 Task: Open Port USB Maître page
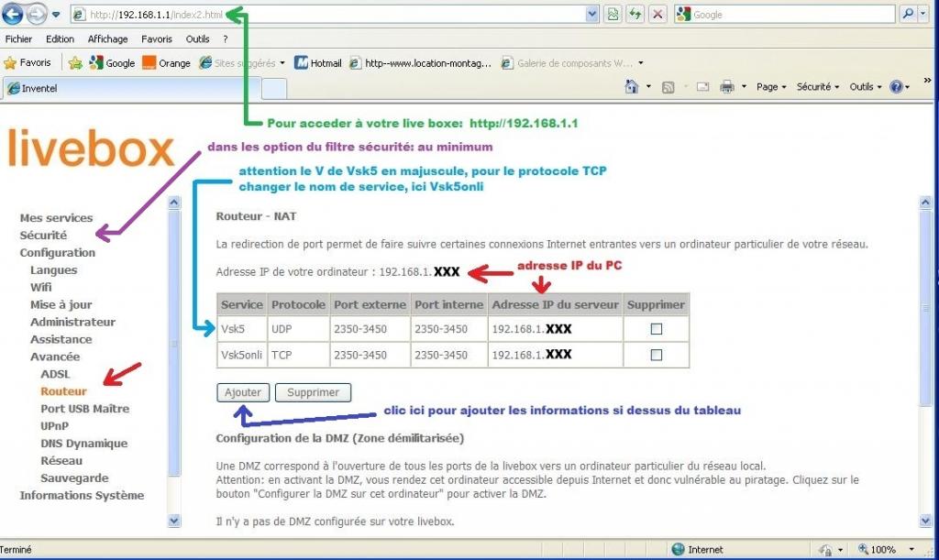point(85,409)
